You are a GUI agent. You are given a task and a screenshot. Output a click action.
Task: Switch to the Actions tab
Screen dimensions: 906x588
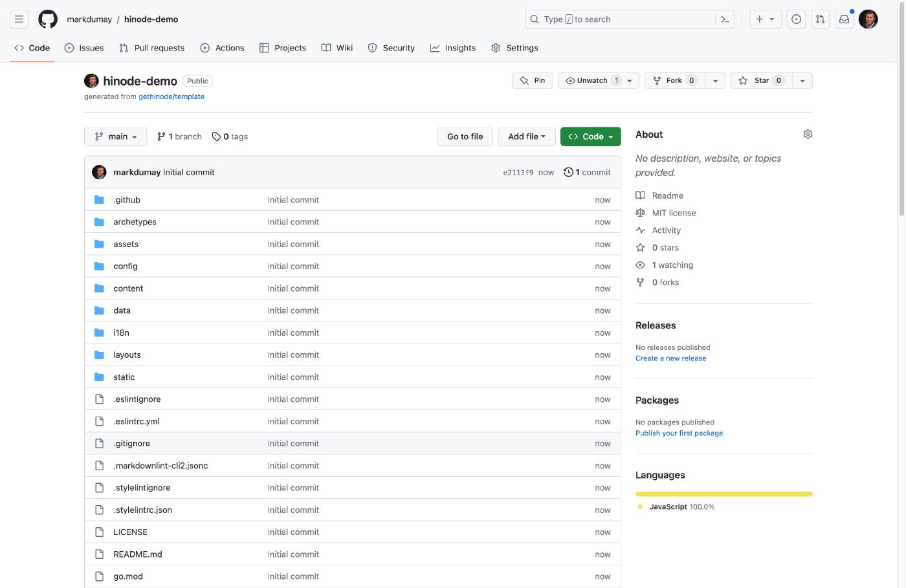coord(222,48)
